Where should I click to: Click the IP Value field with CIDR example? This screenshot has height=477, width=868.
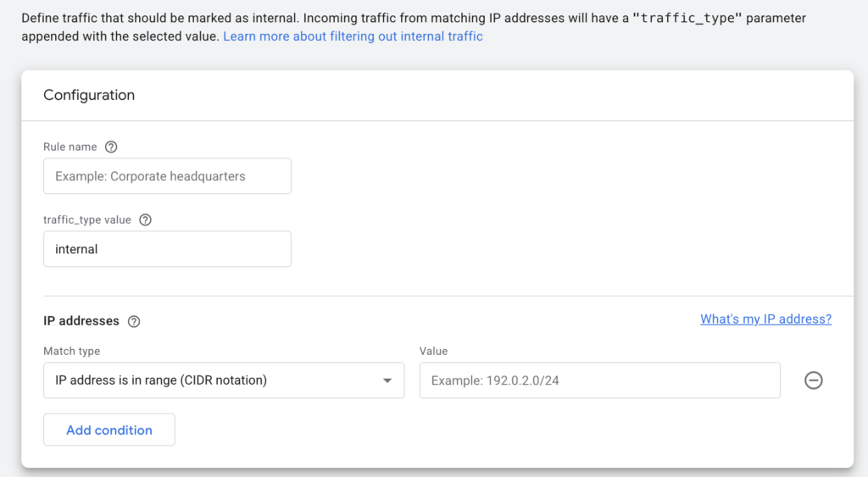[599, 380]
